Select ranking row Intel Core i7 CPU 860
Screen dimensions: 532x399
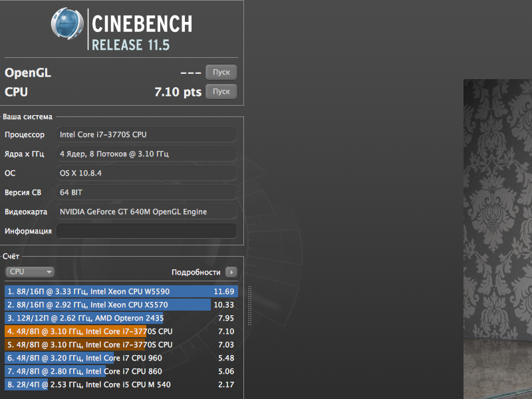[121, 371]
